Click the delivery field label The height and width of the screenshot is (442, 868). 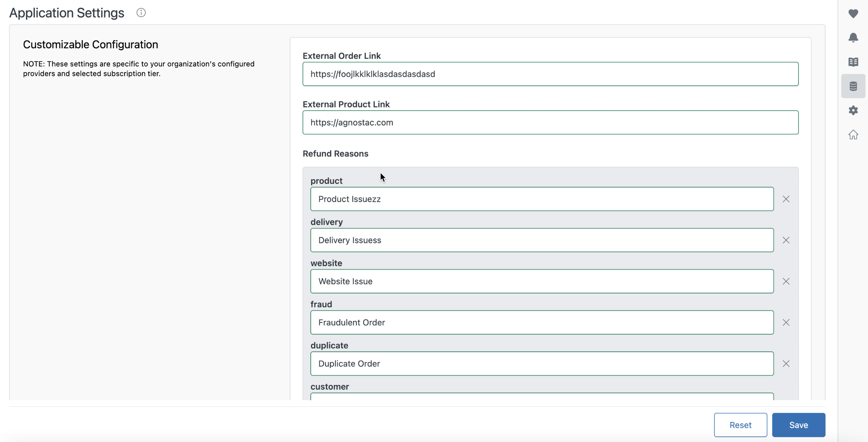[326, 222]
